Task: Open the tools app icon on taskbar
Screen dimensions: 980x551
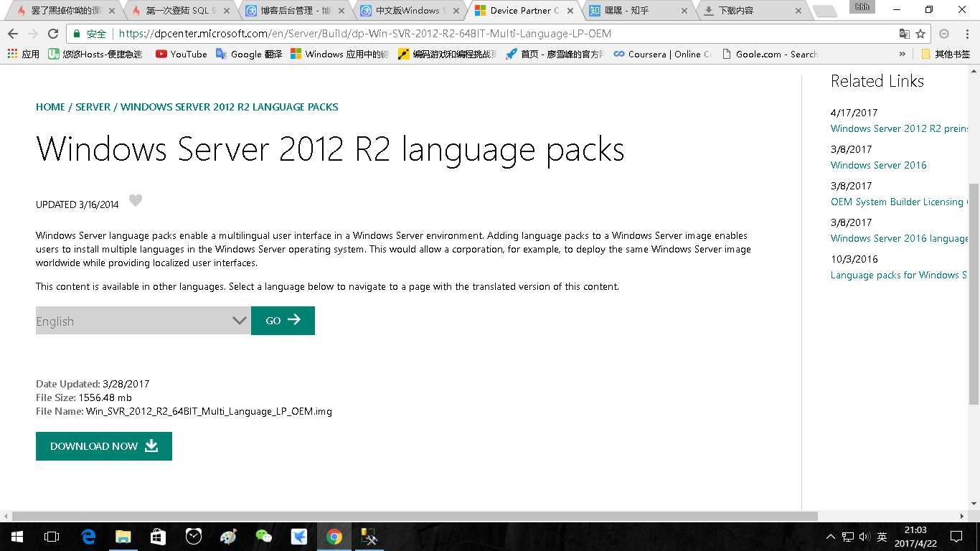Action: coord(369,537)
